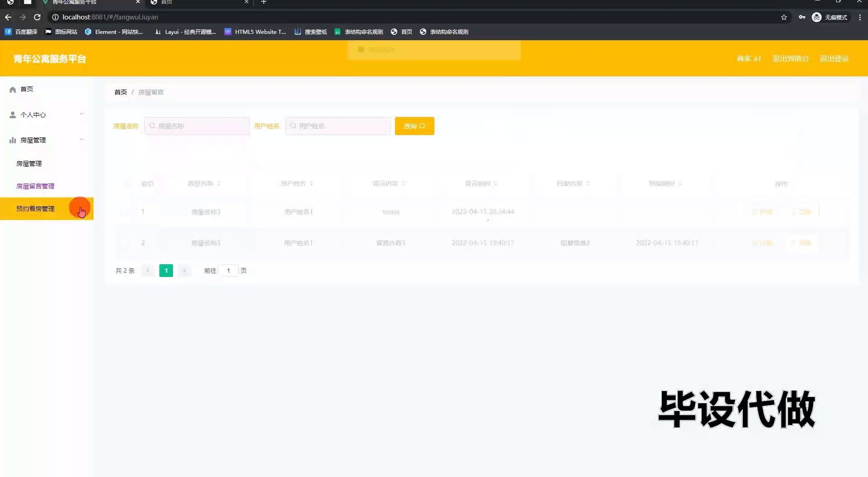868x477 pixels.
Task: Click the browser forward arrow
Action: pyautogui.click(x=23, y=17)
